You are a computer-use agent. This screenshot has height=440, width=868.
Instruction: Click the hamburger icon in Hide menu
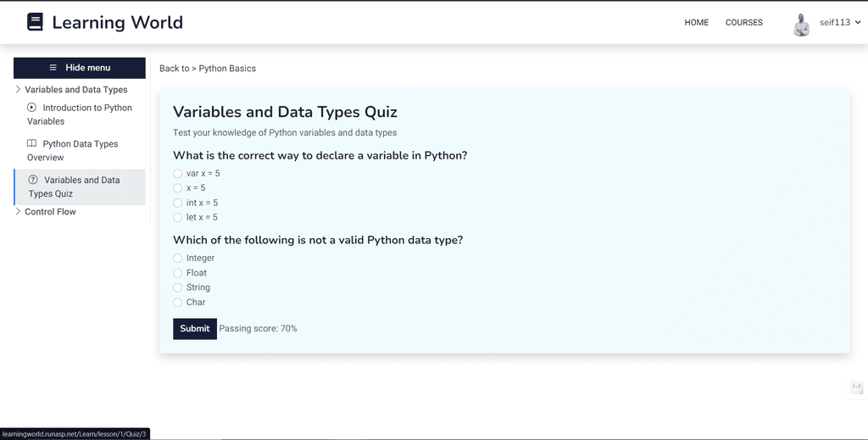pos(53,68)
